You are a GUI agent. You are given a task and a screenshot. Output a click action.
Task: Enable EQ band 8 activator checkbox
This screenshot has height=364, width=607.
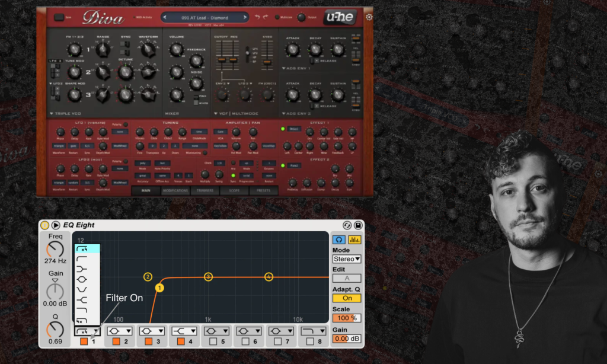(x=310, y=341)
